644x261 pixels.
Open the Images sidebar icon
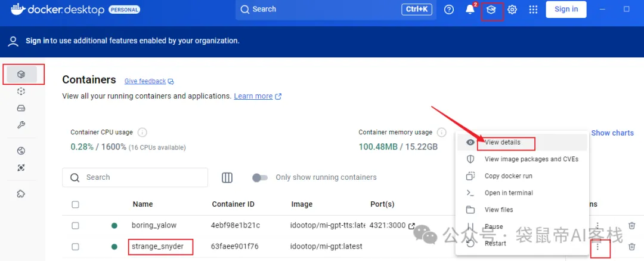tap(21, 91)
